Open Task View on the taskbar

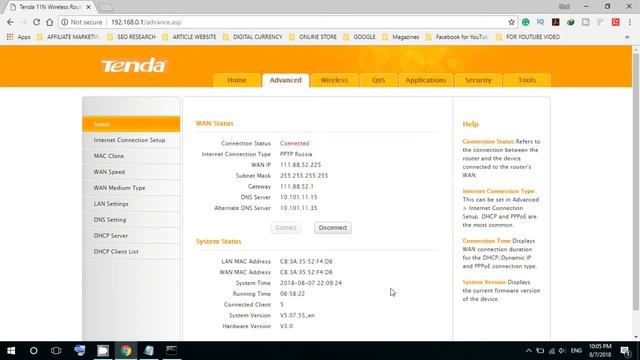click(x=56, y=351)
